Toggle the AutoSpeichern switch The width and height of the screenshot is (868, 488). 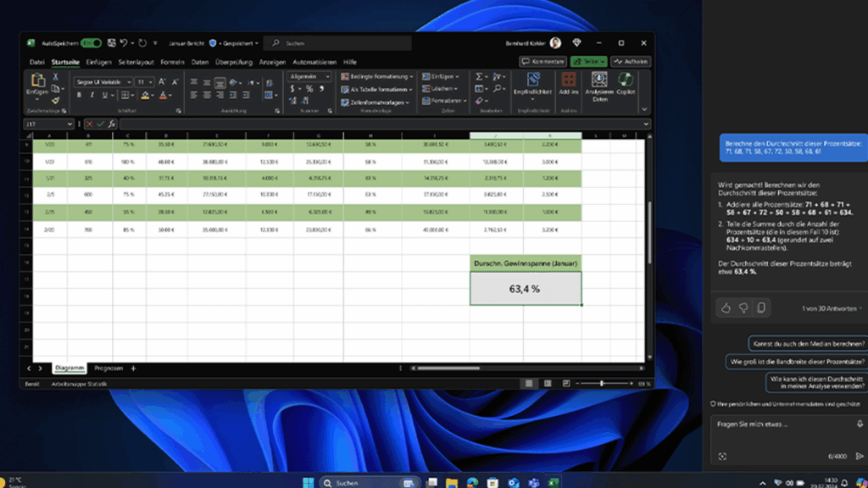[x=91, y=42]
